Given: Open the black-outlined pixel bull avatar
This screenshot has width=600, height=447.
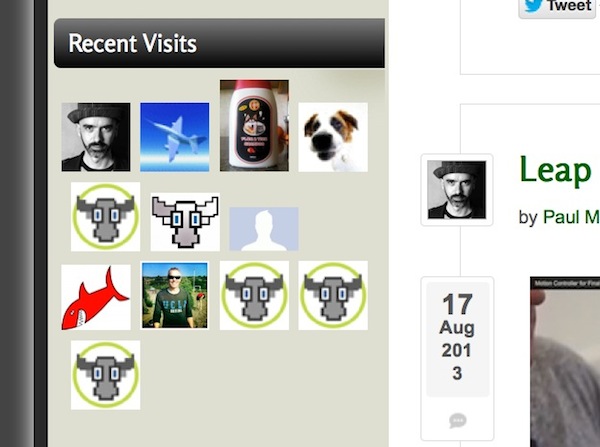Looking at the screenshot, I should 185,222.
